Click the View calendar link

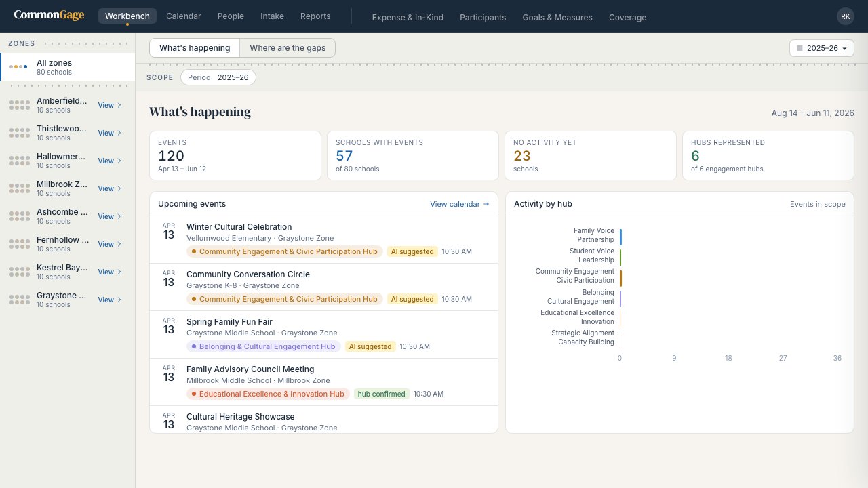click(x=459, y=204)
